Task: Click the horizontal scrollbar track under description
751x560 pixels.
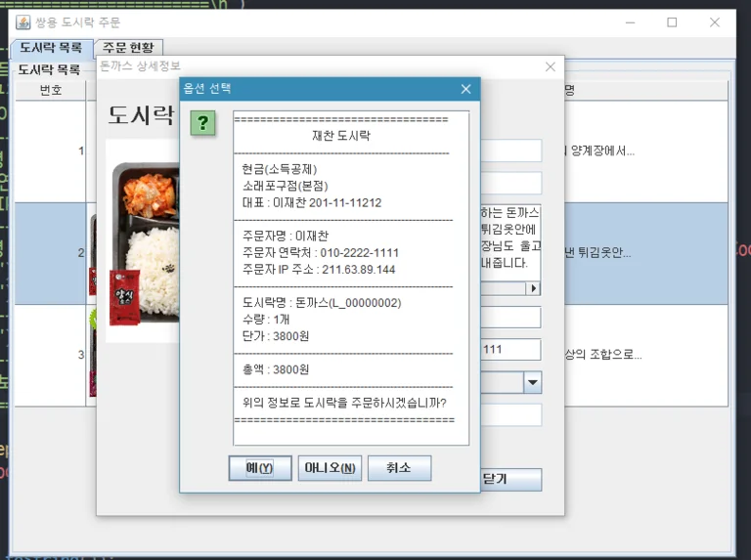Action: click(x=503, y=288)
